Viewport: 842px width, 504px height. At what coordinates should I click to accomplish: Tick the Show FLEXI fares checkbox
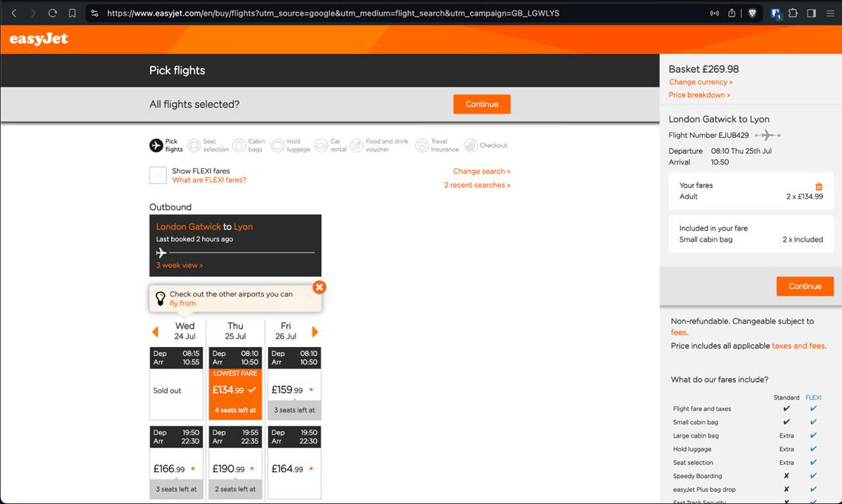tap(158, 175)
